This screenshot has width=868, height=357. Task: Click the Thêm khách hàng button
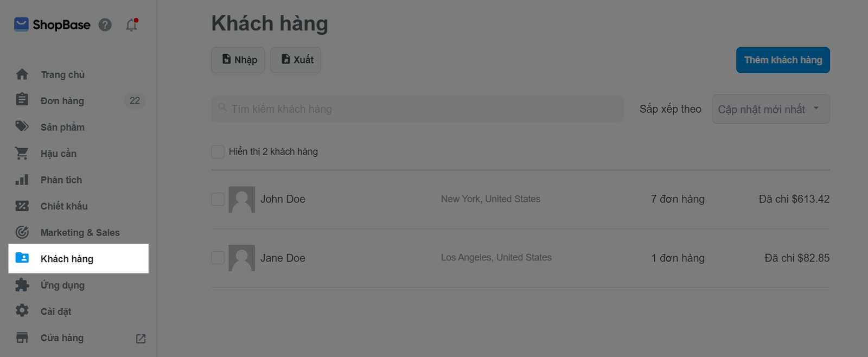783,60
